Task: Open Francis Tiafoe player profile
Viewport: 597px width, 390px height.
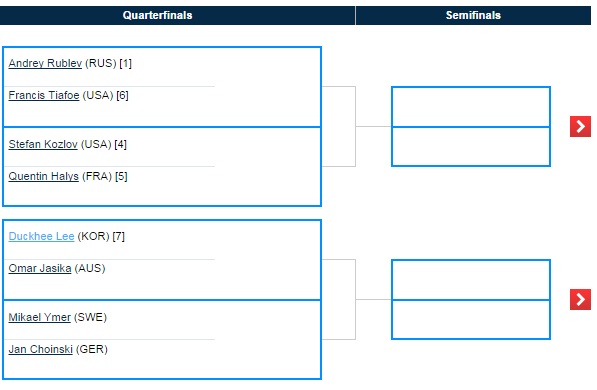Action: click(44, 95)
